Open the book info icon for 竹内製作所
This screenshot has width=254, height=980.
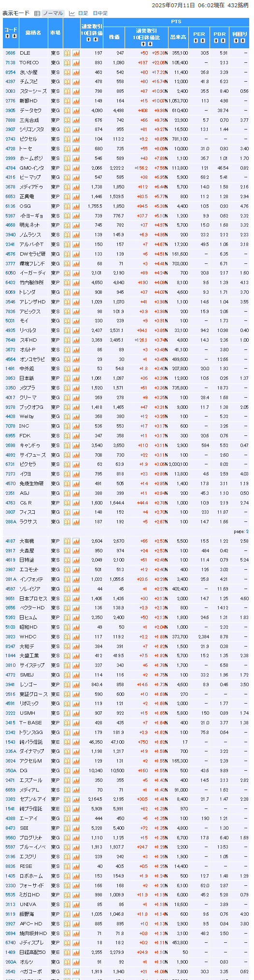tap(68, 283)
